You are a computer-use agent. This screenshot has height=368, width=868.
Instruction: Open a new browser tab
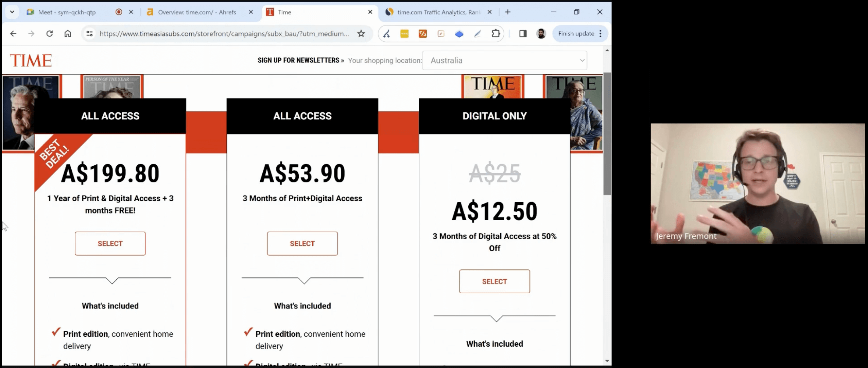point(508,12)
